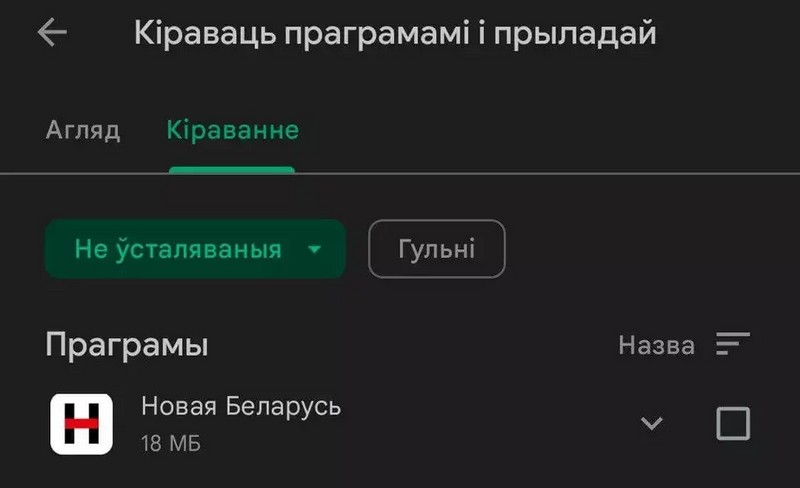The height and width of the screenshot is (488, 800).
Task: Click the triangle arrow in the green chip
Action: [315, 249]
